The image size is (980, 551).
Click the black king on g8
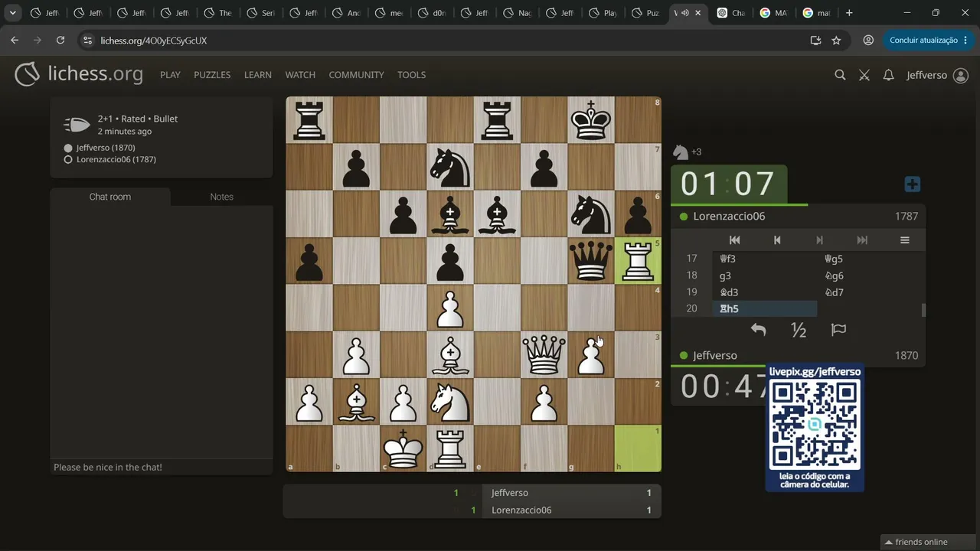click(x=591, y=120)
